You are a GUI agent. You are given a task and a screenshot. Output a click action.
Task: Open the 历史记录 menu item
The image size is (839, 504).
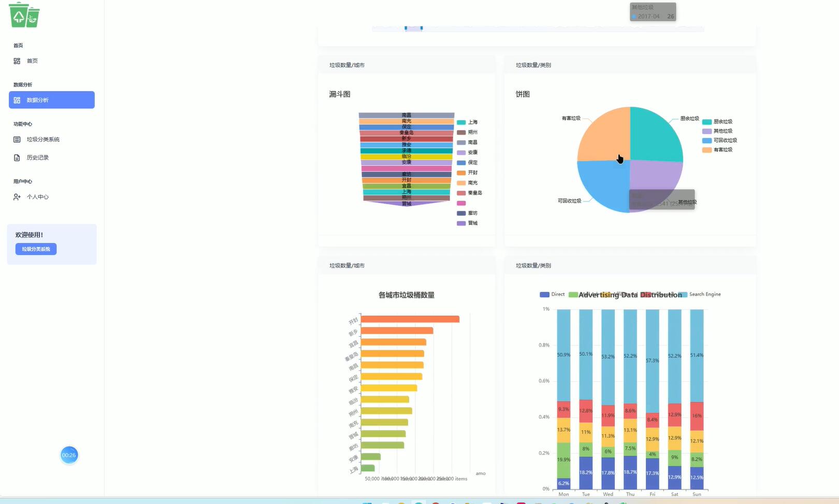pos(38,157)
